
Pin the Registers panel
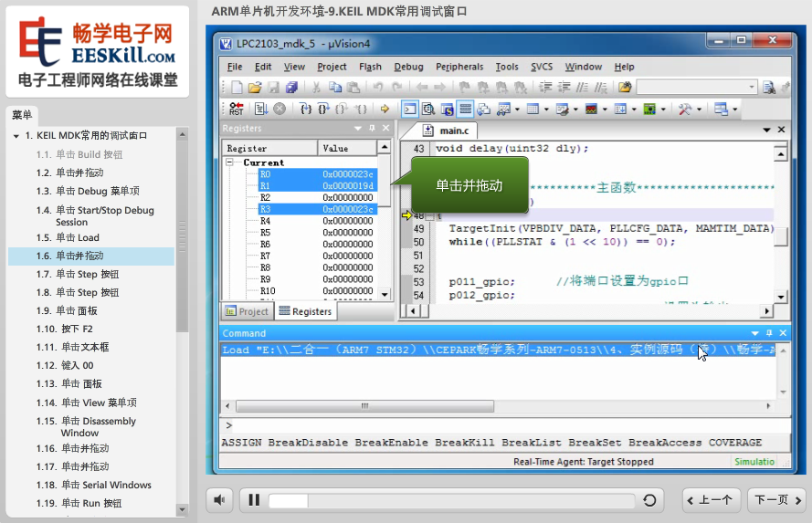pos(372,129)
